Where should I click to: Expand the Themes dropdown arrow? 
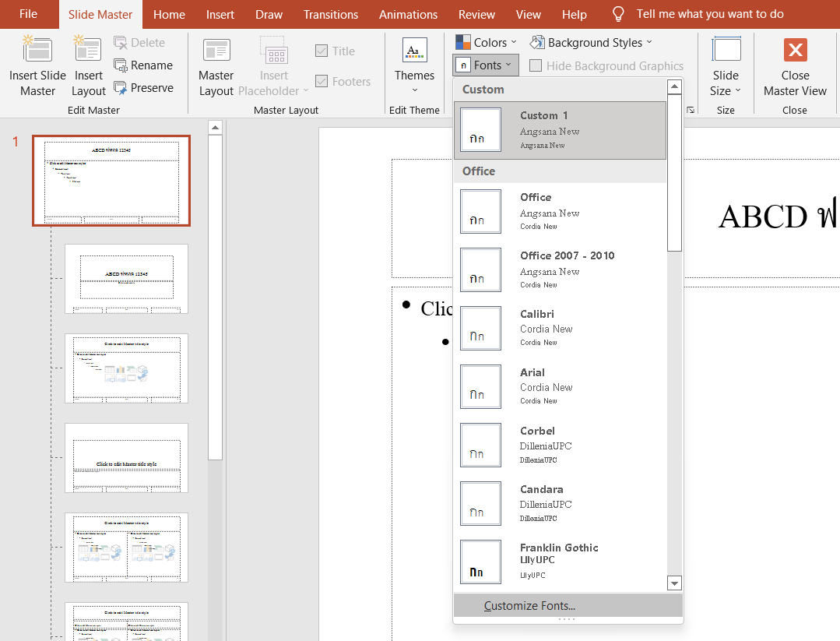pyautogui.click(x=415, y=90)
